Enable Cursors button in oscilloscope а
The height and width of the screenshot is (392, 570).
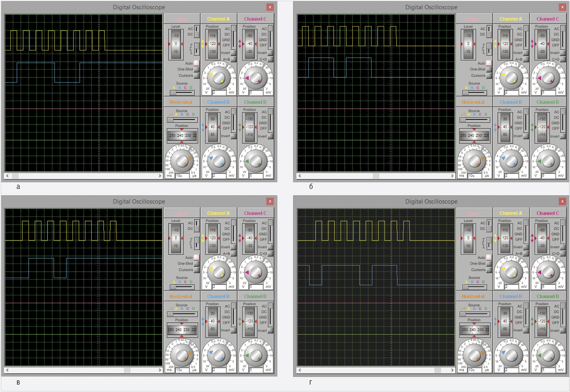tap(196, 76)
